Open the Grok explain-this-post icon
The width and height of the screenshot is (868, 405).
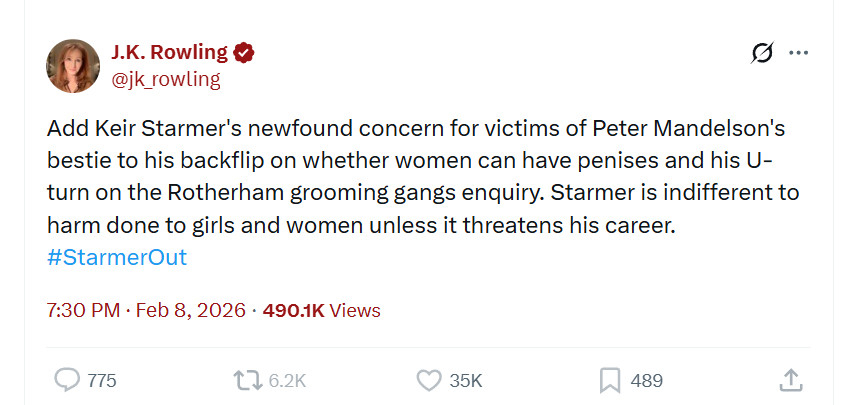762,53
